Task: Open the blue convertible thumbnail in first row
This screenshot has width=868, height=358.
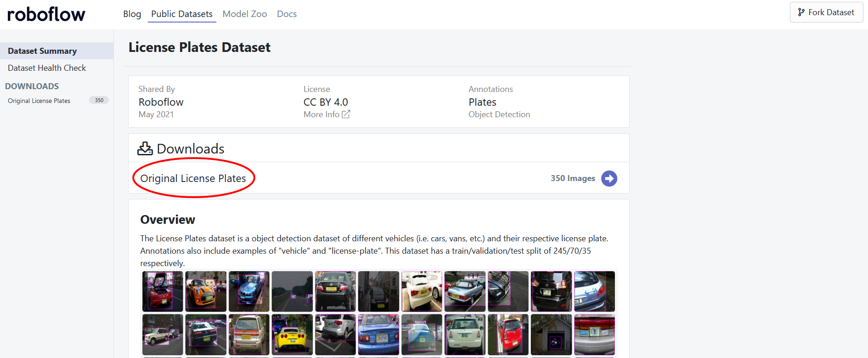Action: [x=465, y=291]
